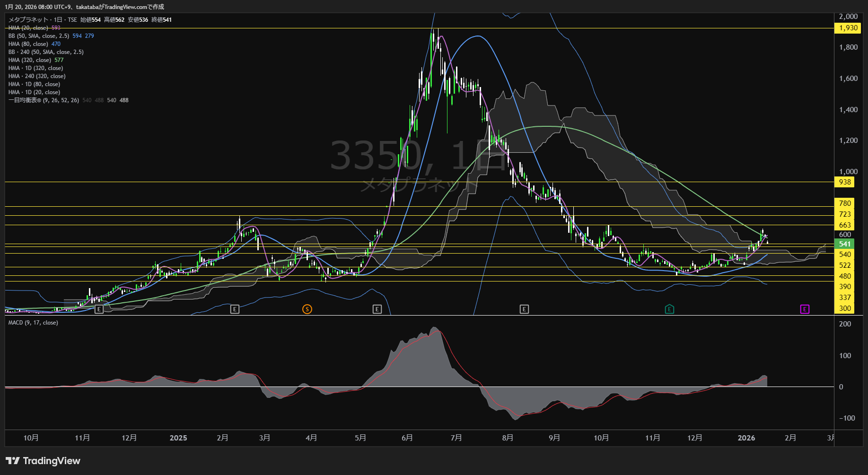Select the HMA (20, close) legend entry
This screenshot has height=475, width=868.
pos(28,28)
